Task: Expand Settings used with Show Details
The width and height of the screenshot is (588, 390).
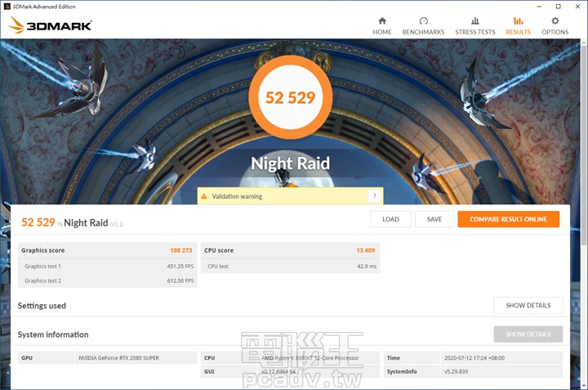Action: [528, 306]
